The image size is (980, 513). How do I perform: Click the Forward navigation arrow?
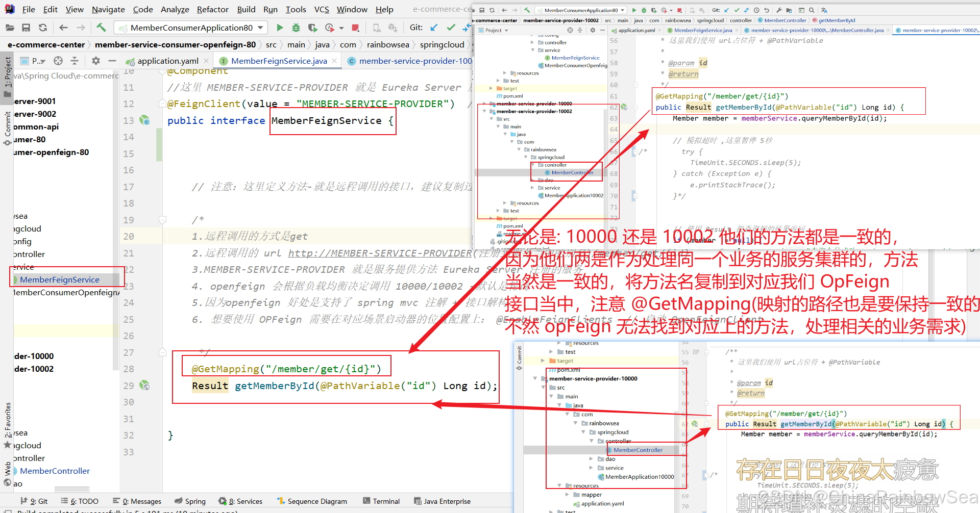pyautogui.click(x=81, y=28)
